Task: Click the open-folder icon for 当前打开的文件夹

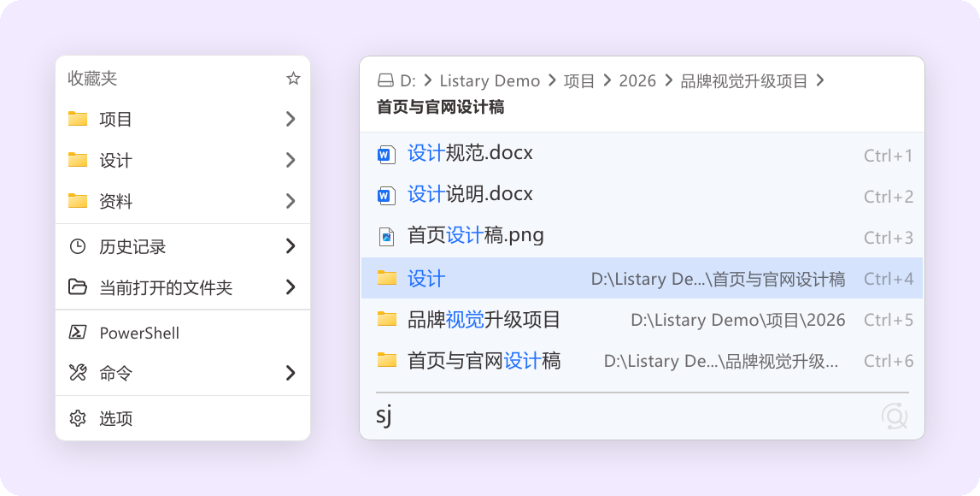Action: click(78, 287)
